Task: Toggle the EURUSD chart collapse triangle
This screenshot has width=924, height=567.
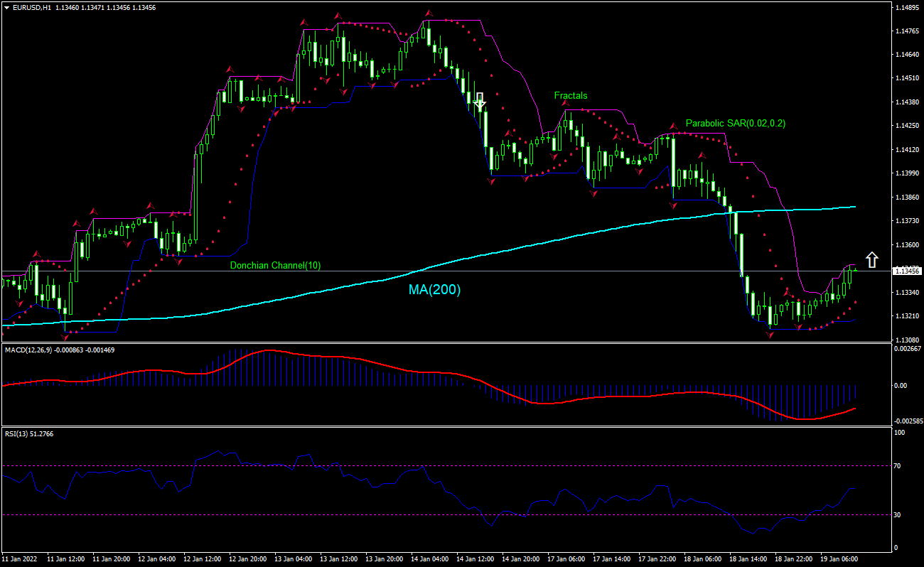Action: click(6, 8)
